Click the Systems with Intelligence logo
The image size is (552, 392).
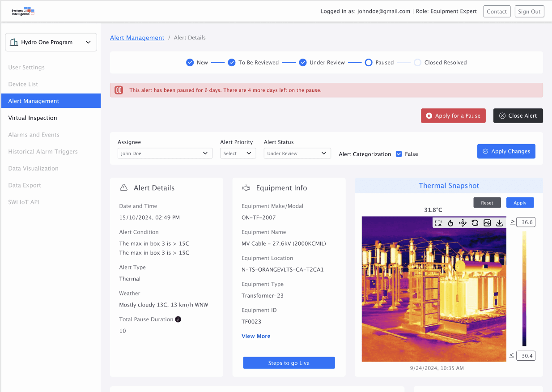click(23, 11)
